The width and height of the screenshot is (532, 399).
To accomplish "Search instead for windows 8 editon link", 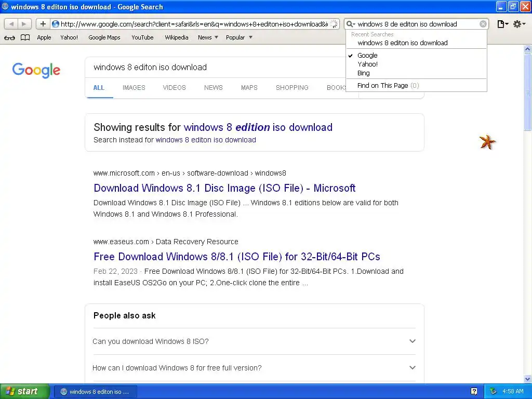I will (x=206, y=140).
